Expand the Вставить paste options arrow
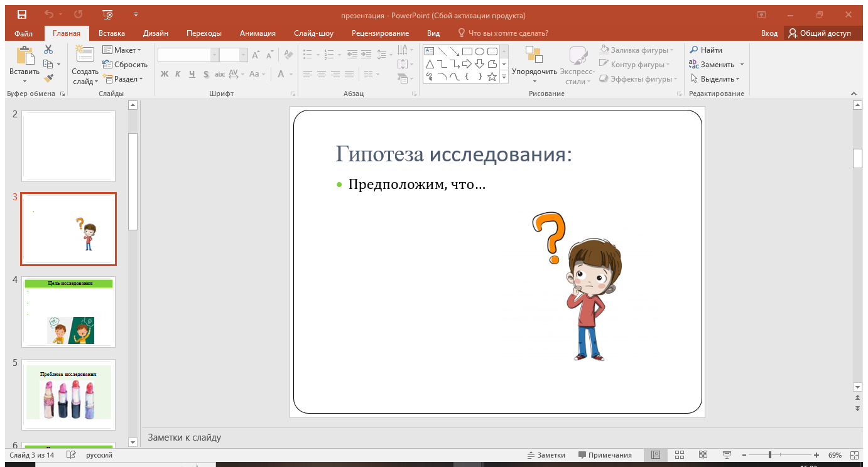 (x=25, y=81)
